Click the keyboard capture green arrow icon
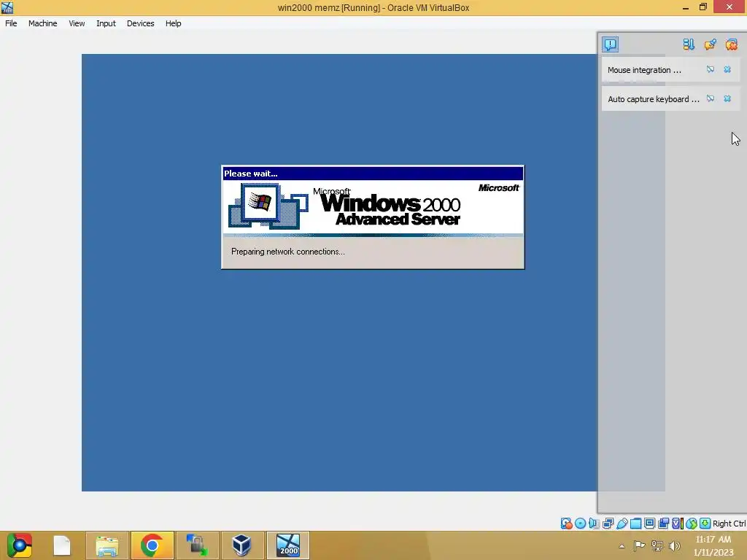The height and width of the screenshot is (560, 747). tap(705, 524)
